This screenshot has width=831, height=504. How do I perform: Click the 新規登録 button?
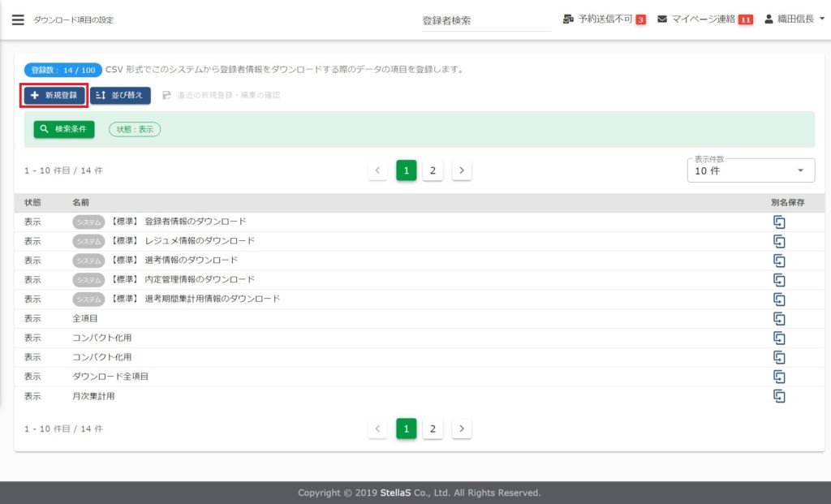tap(54, 96)
